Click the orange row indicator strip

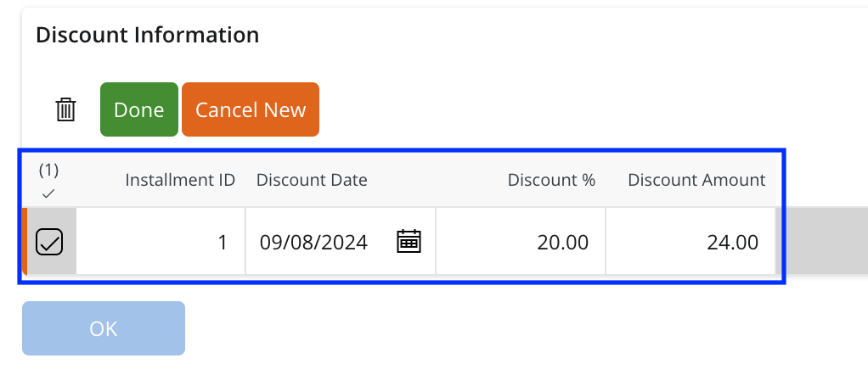pos(24,242)
